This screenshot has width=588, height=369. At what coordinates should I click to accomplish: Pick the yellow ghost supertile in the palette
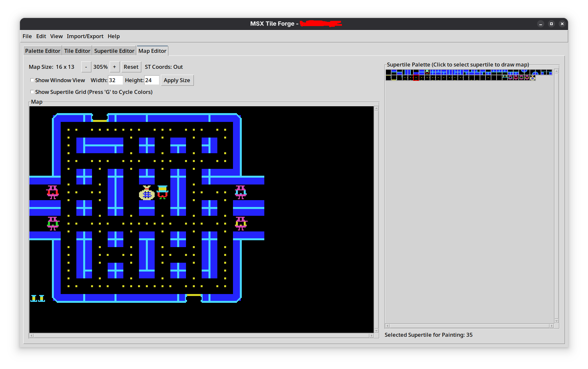click(527, 78)
